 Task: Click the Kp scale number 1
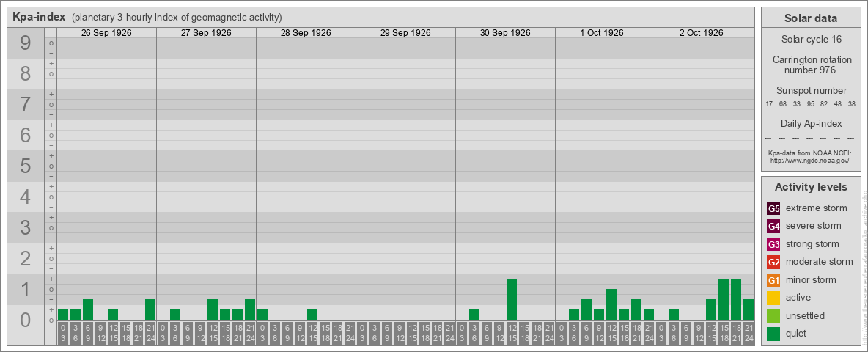click(x=26, y=290)
